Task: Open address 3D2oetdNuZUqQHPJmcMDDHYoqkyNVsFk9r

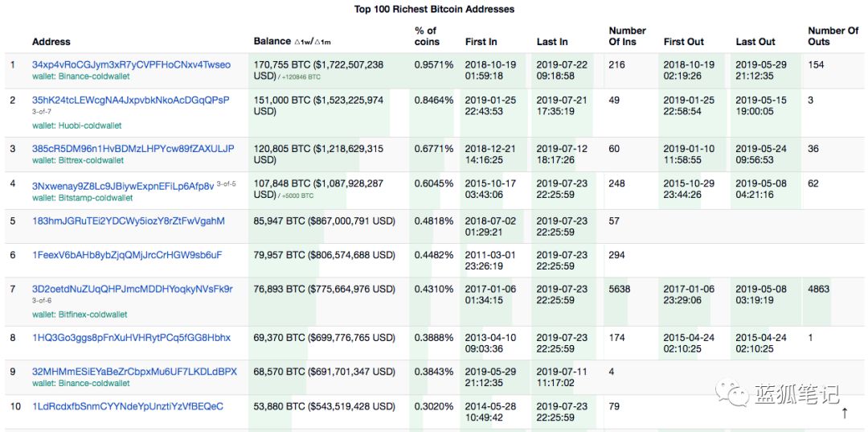Action: click(133, 289)
